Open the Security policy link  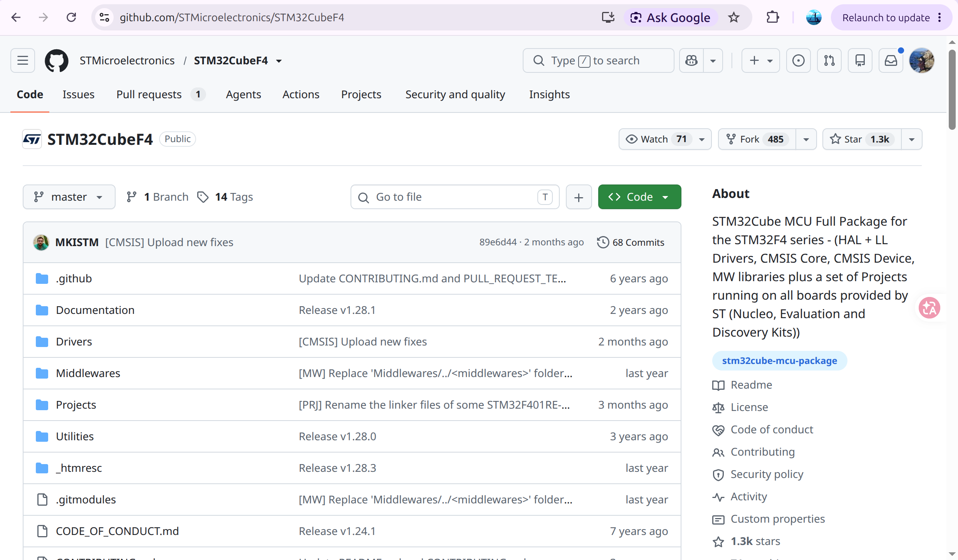pyautogui.click(x=767, y=474)
